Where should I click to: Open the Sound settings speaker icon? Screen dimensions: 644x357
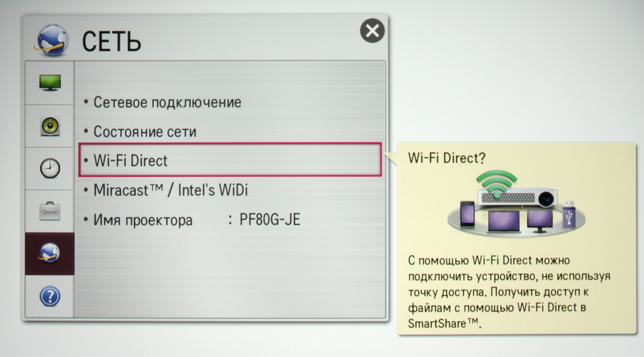tap(50, 126)
